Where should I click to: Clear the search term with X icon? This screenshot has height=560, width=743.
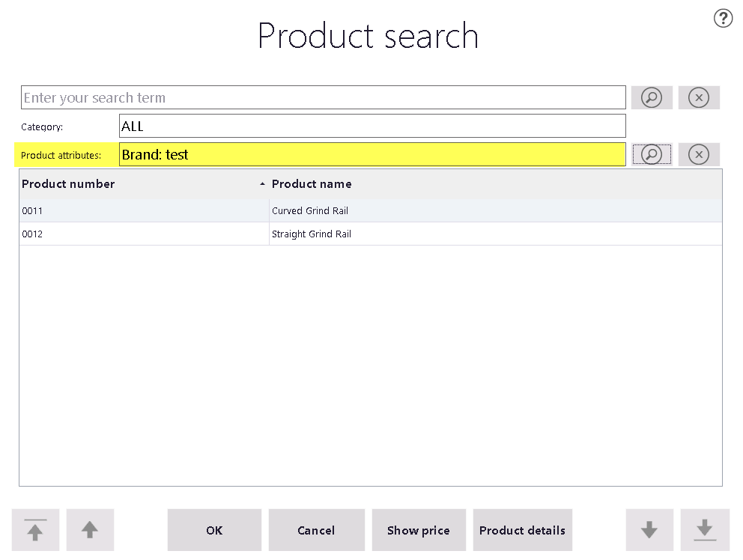(x=699, y=97)
